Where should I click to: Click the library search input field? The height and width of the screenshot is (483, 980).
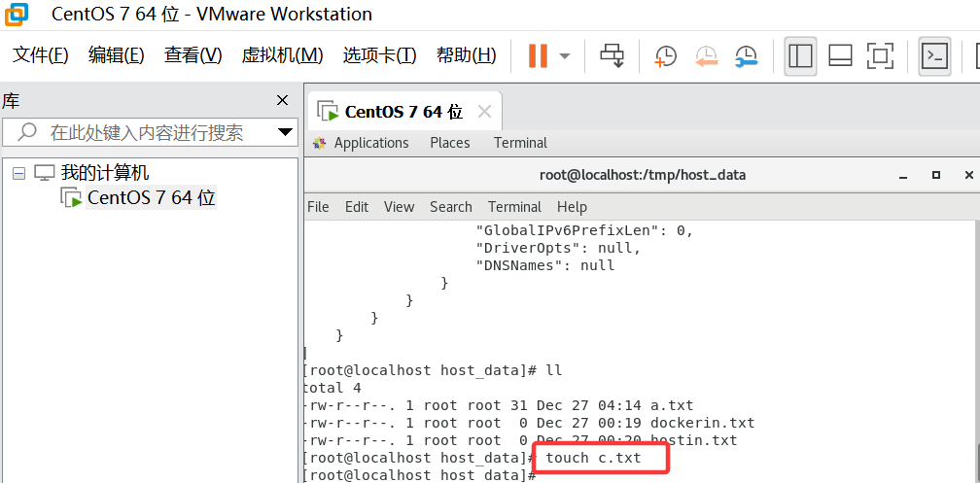pyautogui.click(x=146, y=132)
